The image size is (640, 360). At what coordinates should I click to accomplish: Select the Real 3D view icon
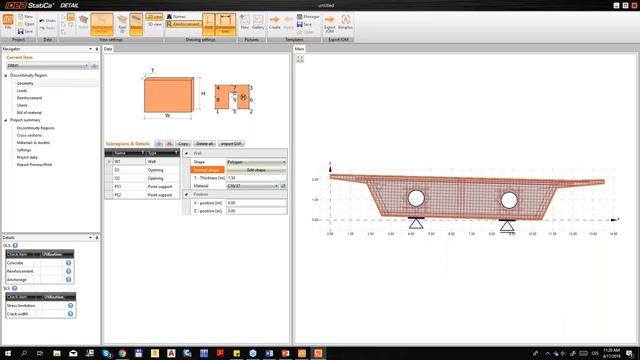122,24
